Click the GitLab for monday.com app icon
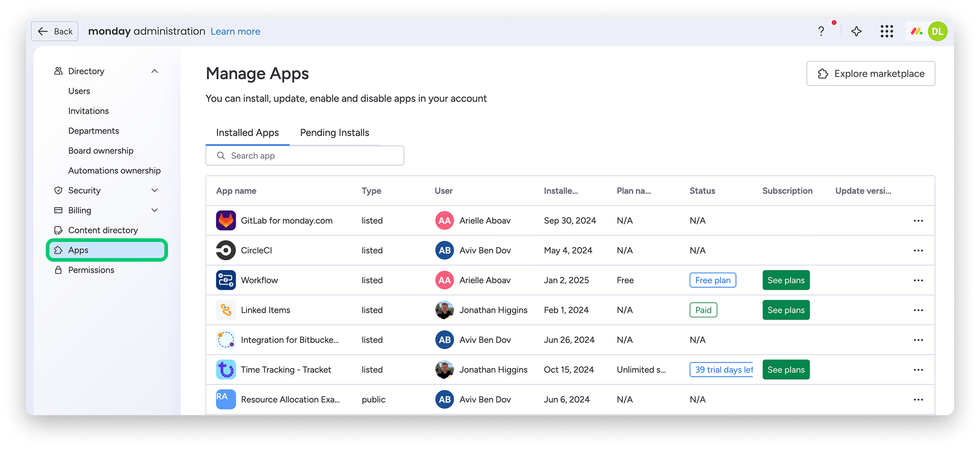 click(226, 221)
